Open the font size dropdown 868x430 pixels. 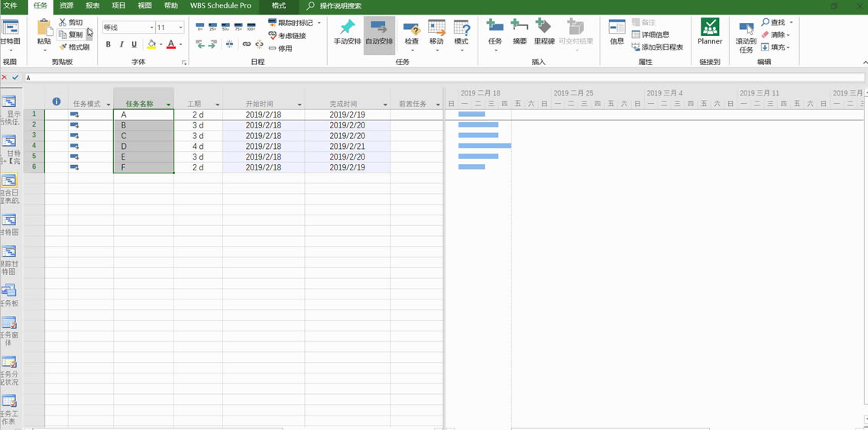[180, 27]
